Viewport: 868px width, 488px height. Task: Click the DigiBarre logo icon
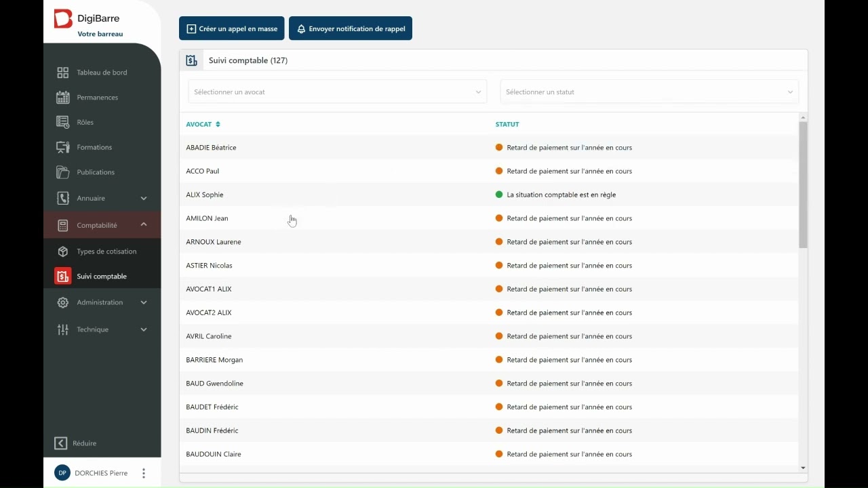pos(63,19)
